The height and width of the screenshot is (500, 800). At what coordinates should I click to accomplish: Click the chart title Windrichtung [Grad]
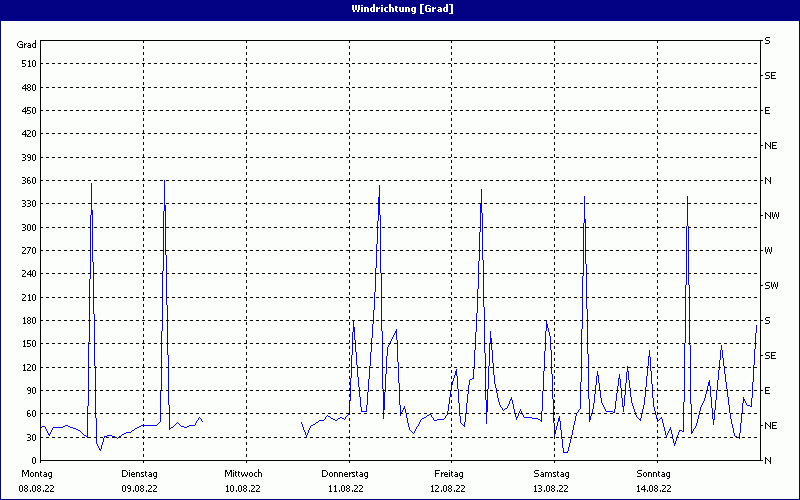click(402, 9)
